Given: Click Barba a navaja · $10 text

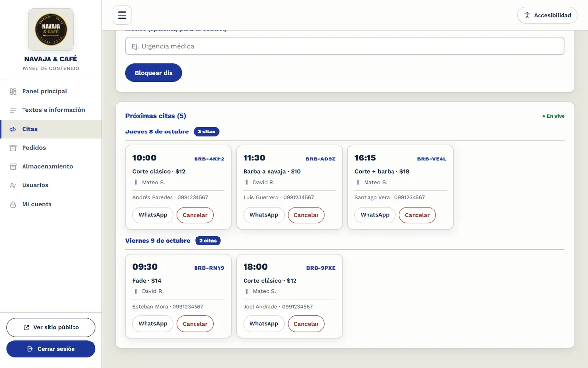Looking at the screenshot, I should coord(272,171).
